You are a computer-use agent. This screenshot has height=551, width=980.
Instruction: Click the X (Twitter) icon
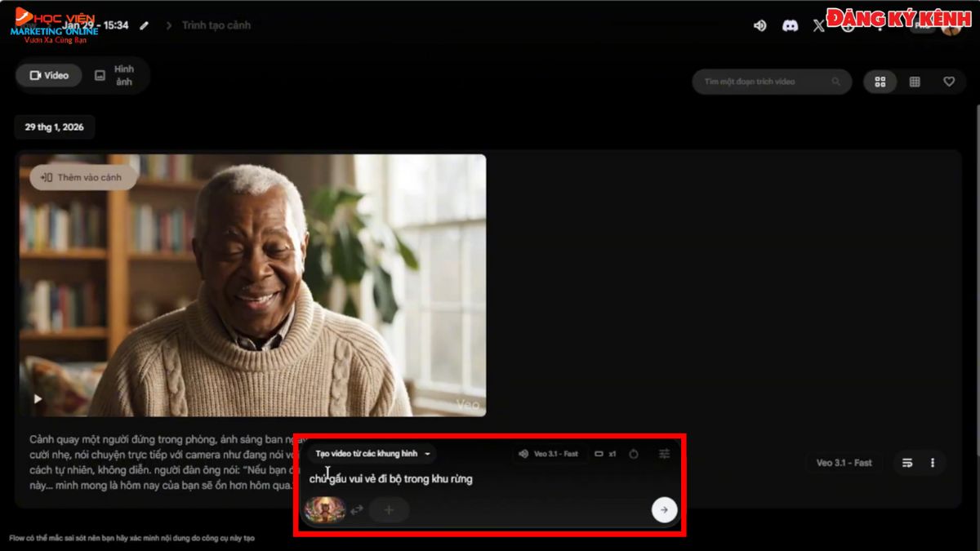[819, 25]
